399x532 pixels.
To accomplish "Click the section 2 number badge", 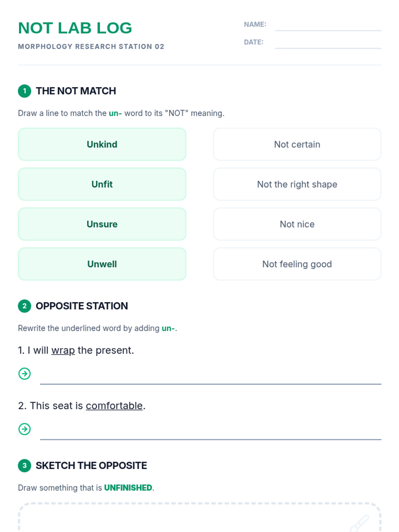I will [25, 306].
